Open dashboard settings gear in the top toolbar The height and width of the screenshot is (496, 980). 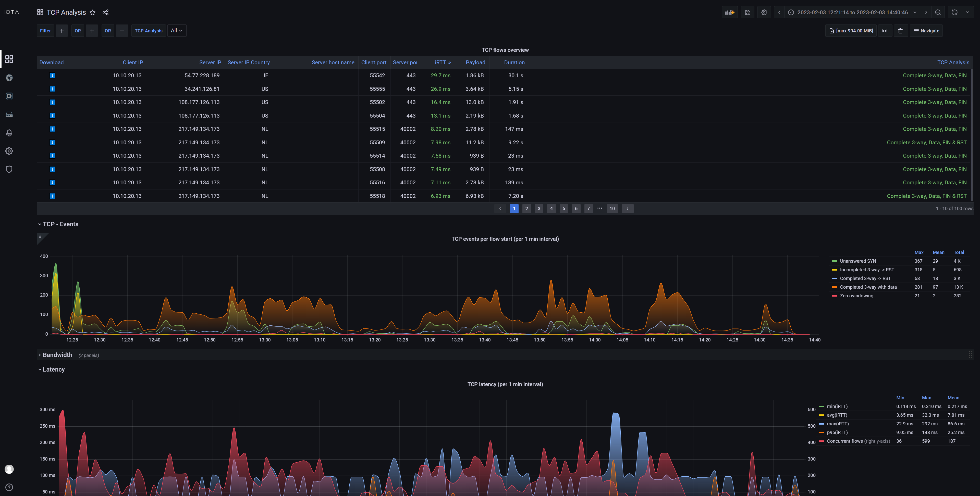click(x=764, y=12)
